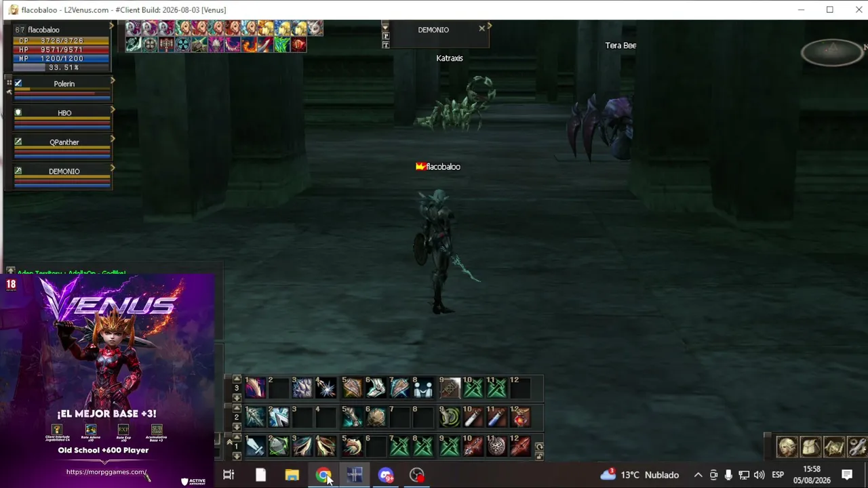Image resolution: width=868 pixels, height=488 pixels.
Task: Use the feather skill in bar 3 slot 1
Action: click(256, 388)
